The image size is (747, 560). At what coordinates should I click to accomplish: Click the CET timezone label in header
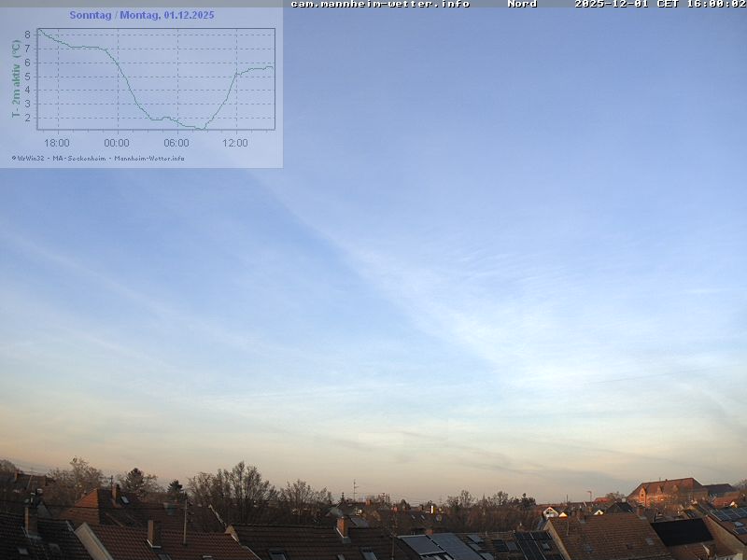[x=668, y=4]
